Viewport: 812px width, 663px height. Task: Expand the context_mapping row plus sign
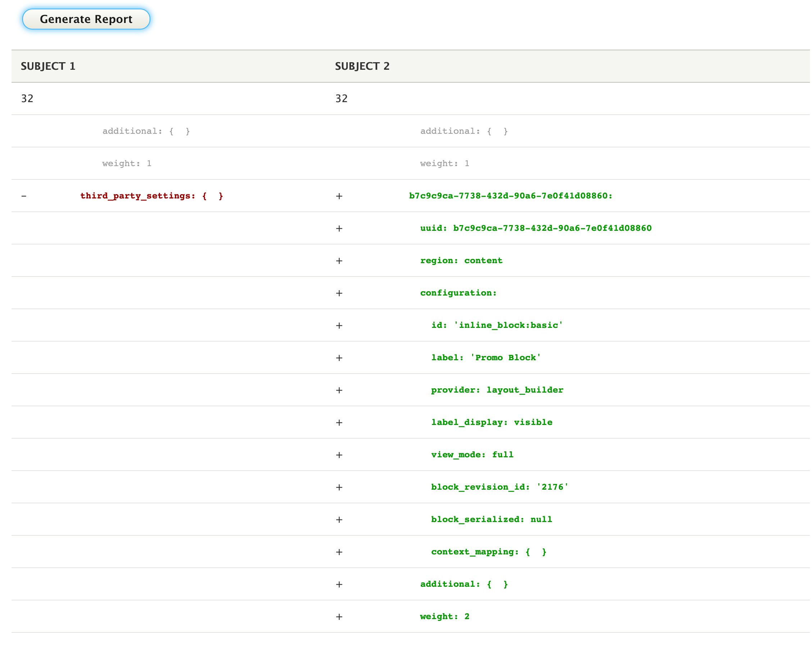tap(339, 552)
